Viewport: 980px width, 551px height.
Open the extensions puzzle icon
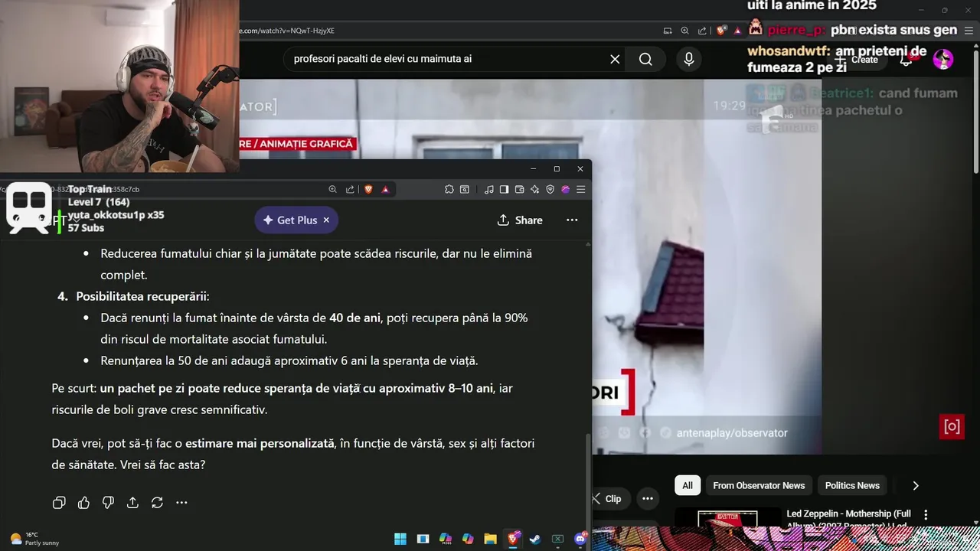pyautogui.click(x=449, y=190)
